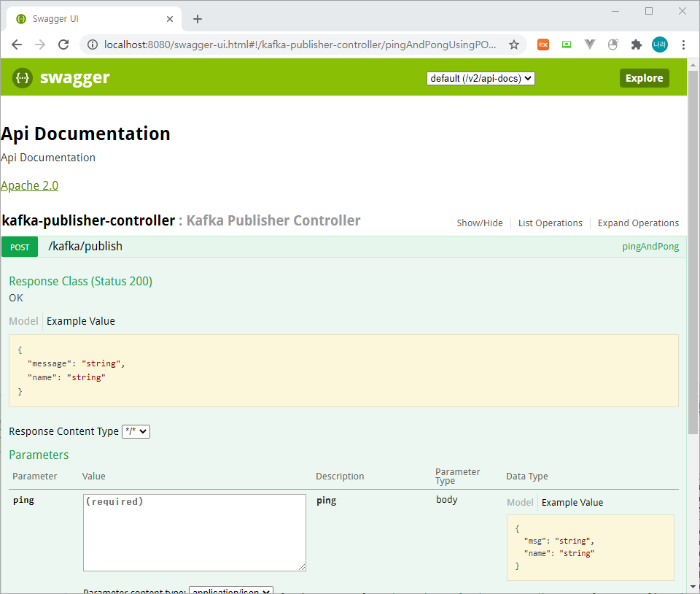
Task: Select the Swagger UI browser tab
Action: [x=94, y=19]
